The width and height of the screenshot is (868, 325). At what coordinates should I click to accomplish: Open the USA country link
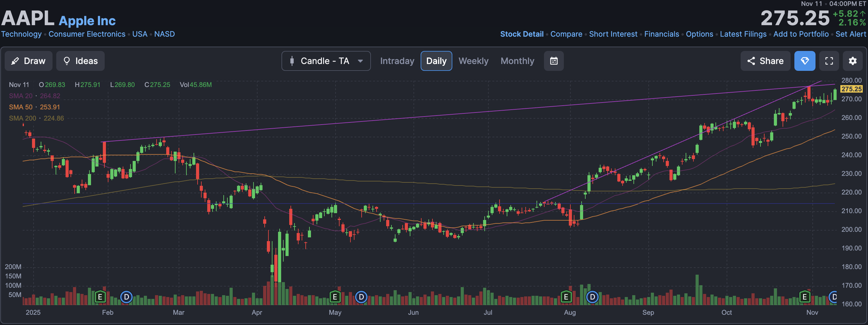tap(139, 34)
